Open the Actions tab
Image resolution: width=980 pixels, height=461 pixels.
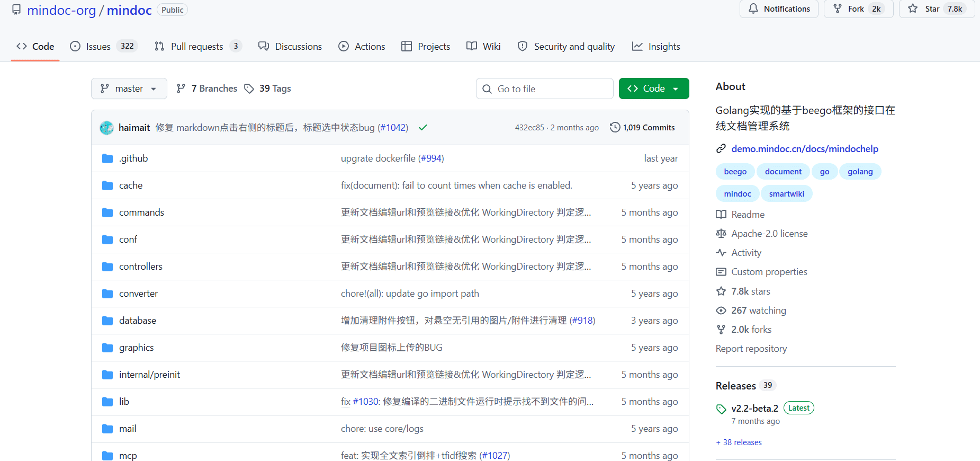click(x=362, y=47)
